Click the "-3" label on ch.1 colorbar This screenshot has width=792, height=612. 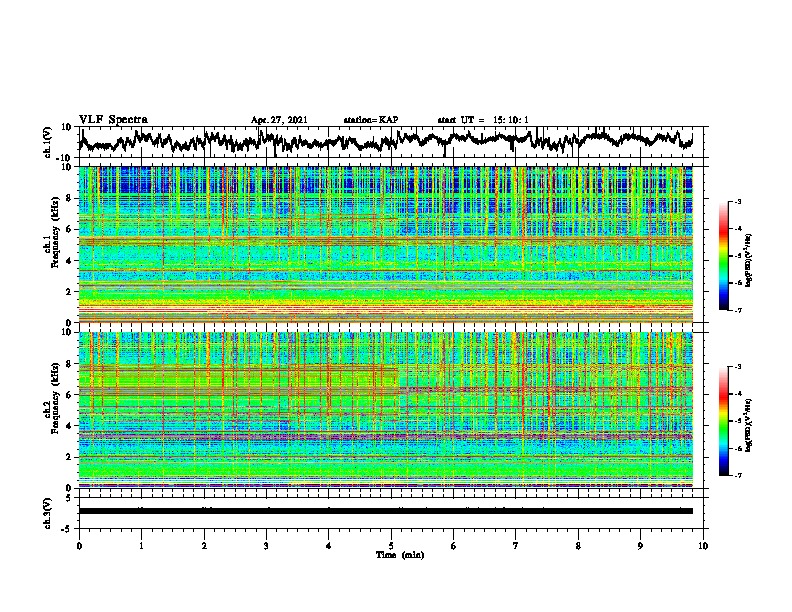click(x=737, y=202)
